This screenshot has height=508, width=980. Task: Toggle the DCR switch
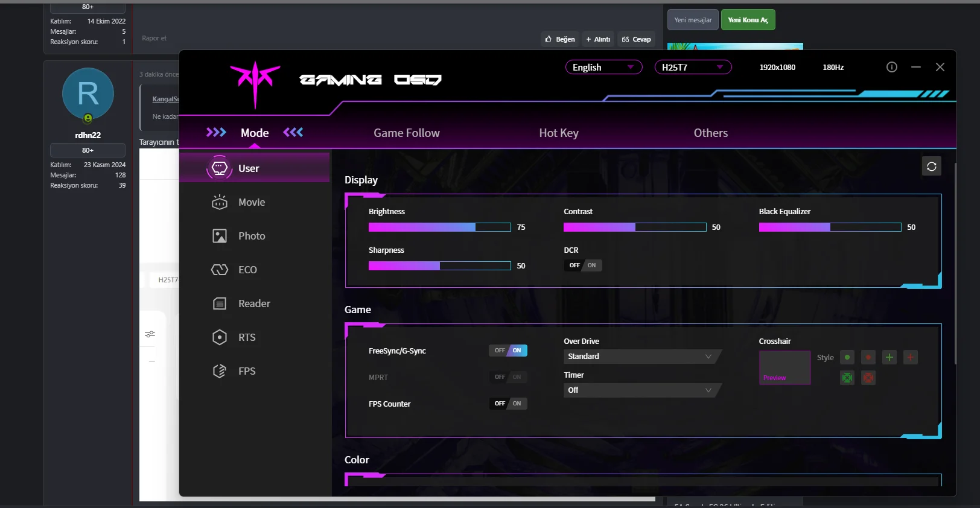point(583,265)
